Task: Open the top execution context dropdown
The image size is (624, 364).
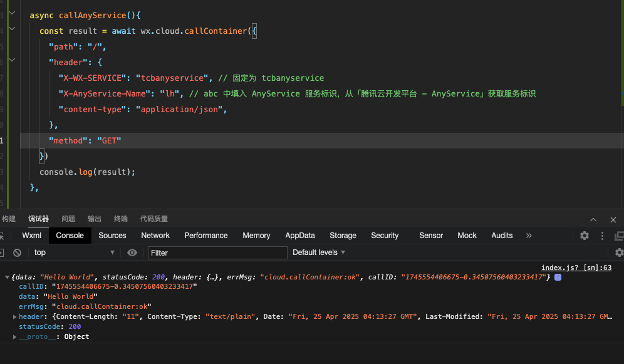Action: pos(74,252)
